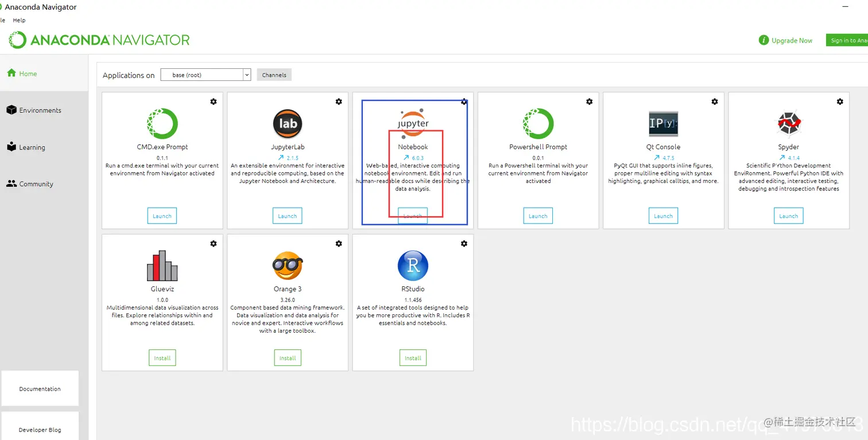Click the Notebook version 6.0.3 text

[417, 158]
